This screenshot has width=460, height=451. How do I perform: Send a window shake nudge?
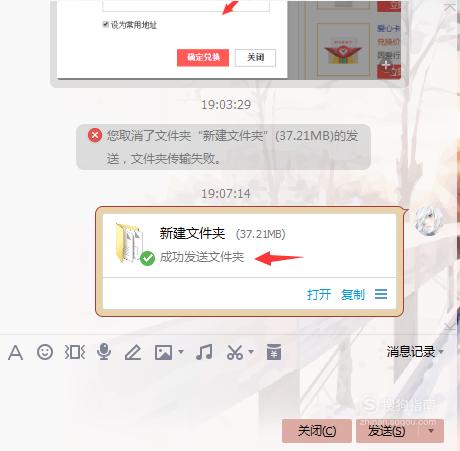(x=75, y=352)
